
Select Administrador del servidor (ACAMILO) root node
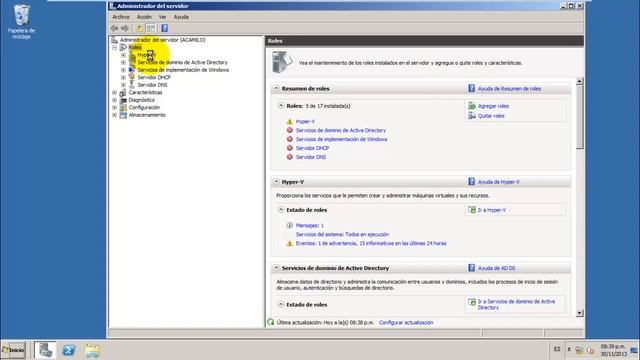pyautogui.click(x=162, y=40)
